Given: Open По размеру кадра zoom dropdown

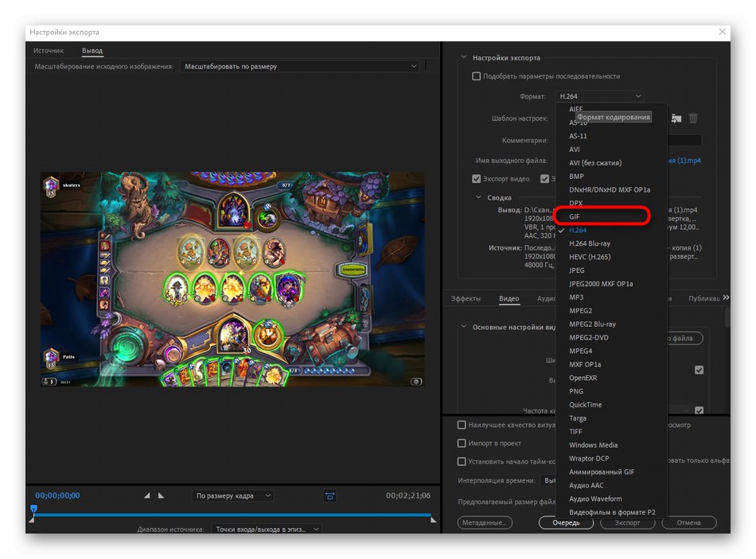Looking at the screenshot, I should (x=233, y=496).
